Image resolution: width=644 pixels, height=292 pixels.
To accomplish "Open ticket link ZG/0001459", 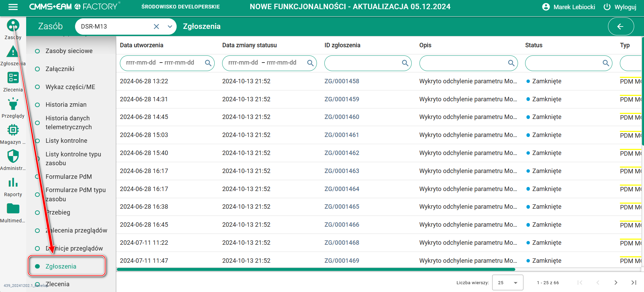I will 342,99.
